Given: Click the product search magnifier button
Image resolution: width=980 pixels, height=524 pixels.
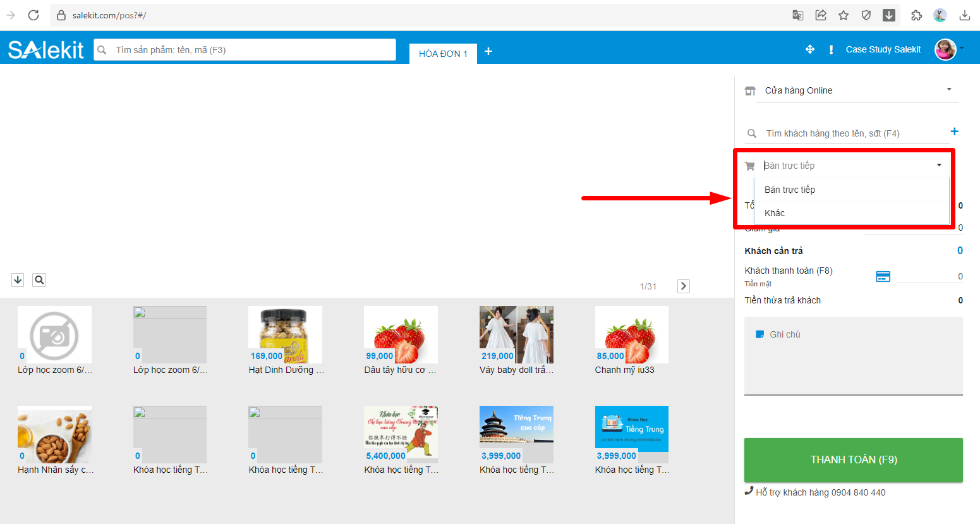Looking at the screenshot, I should click(39, 280).
